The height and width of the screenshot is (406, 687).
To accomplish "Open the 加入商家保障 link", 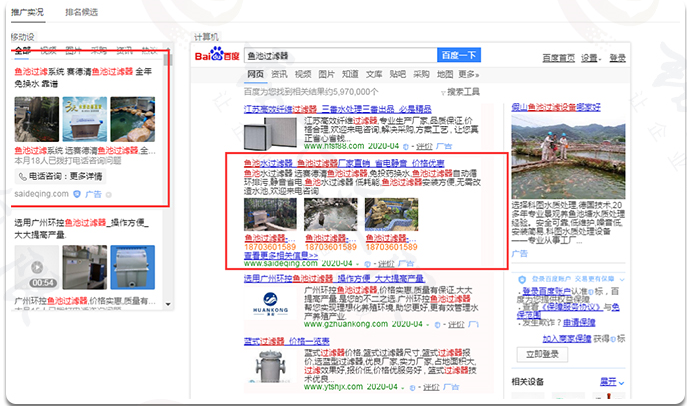I will click(567, 339).
